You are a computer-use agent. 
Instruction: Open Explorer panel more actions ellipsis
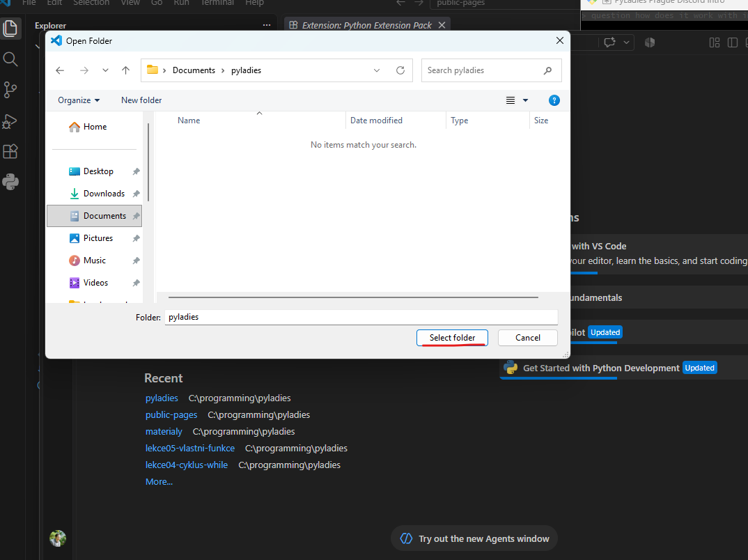(267, 25)
